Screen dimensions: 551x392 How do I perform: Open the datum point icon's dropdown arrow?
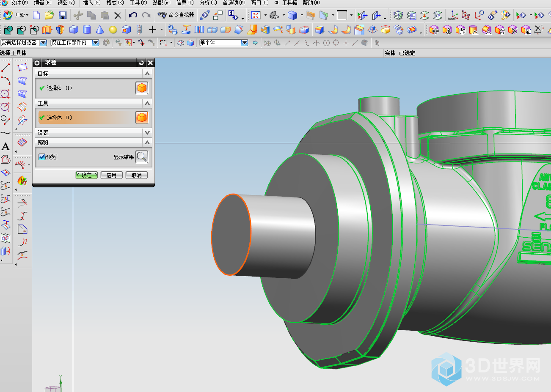click(x=162, y=30)
